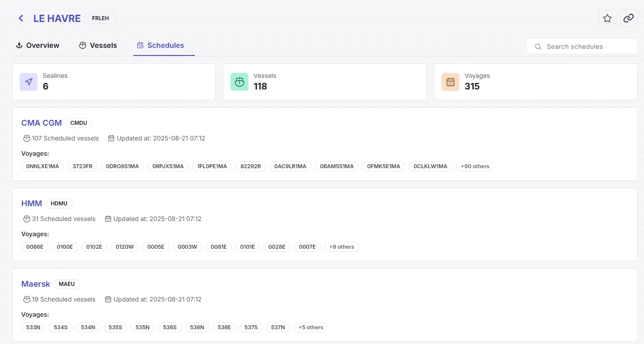Select voyage 0NNLXE1MA
644x344 pixels.
click(x=43, y=166)
